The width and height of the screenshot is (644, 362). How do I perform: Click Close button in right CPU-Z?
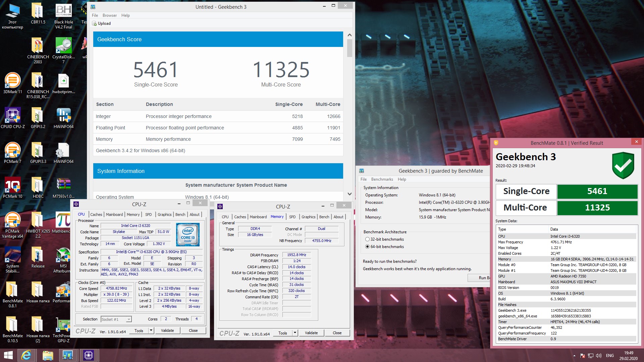tap(337, 333)
